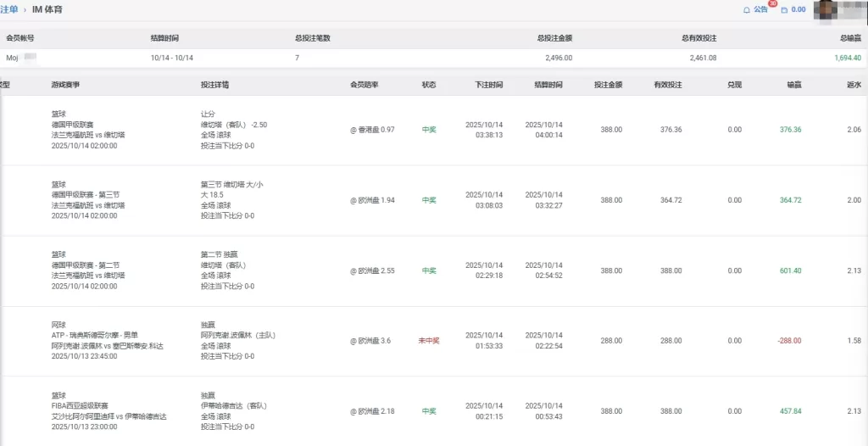Click the user avatar picture
The image size is (868, 446).
click(x=835, y=9)
